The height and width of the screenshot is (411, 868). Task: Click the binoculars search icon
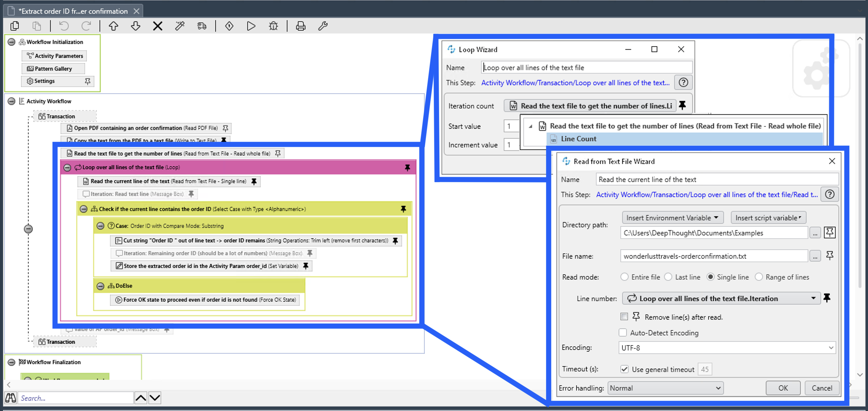pos(10,398)
